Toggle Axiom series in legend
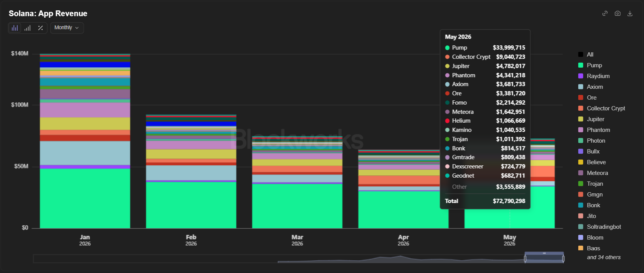This screenshot has height=273, width=644. point(591,87)
